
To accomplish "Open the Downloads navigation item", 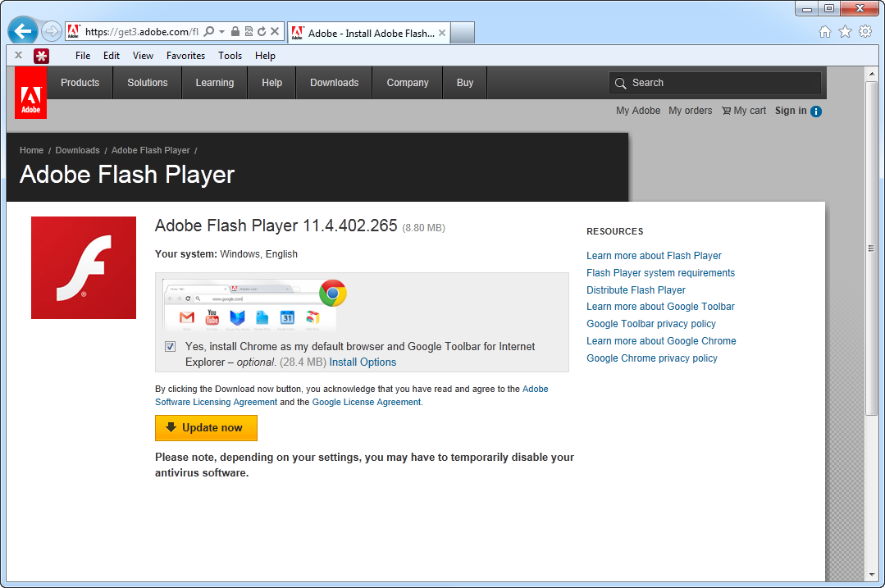I will [x=334, y=83].
